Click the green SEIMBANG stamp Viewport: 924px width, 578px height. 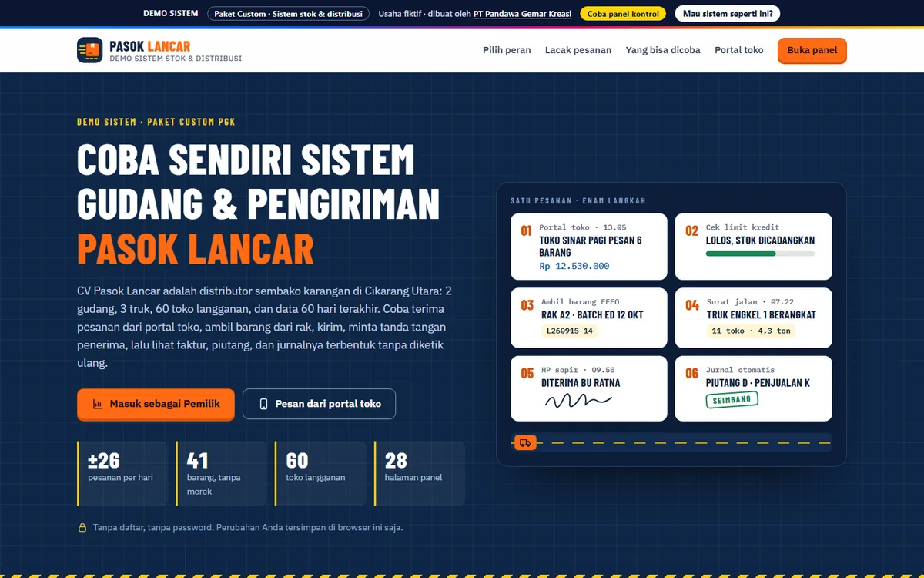pyautogui.click(x=732, y=400)
